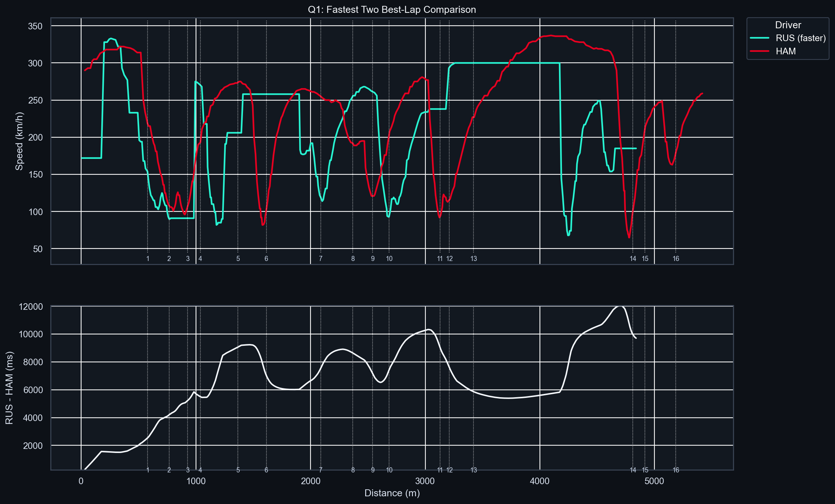Viewport: 835px width, 504px height.
Task: Select corner 3 label in the delta chart
Action: tap(188, 470)
